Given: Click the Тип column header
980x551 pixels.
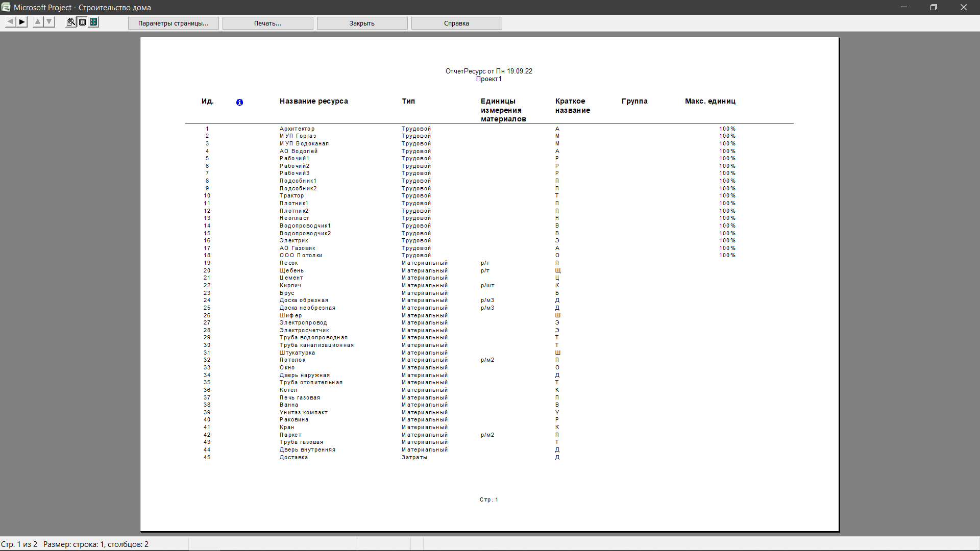Looking at the screenshot, I should 408,101.
